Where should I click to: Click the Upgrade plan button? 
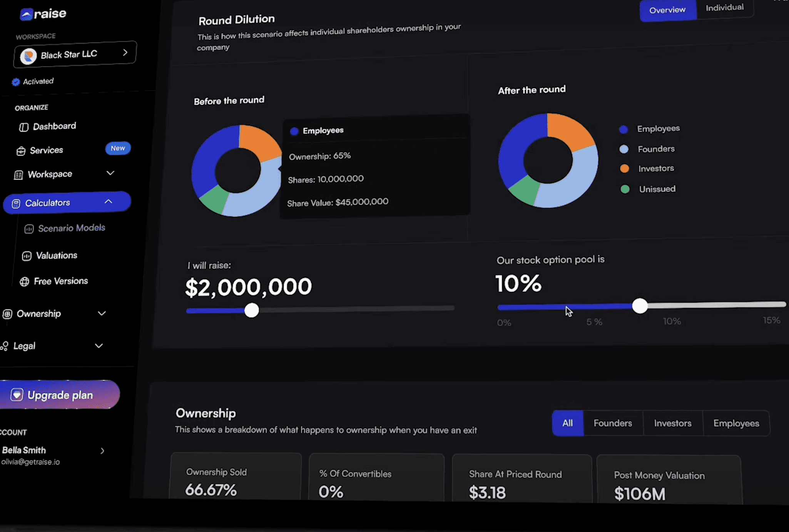[60, 395]
